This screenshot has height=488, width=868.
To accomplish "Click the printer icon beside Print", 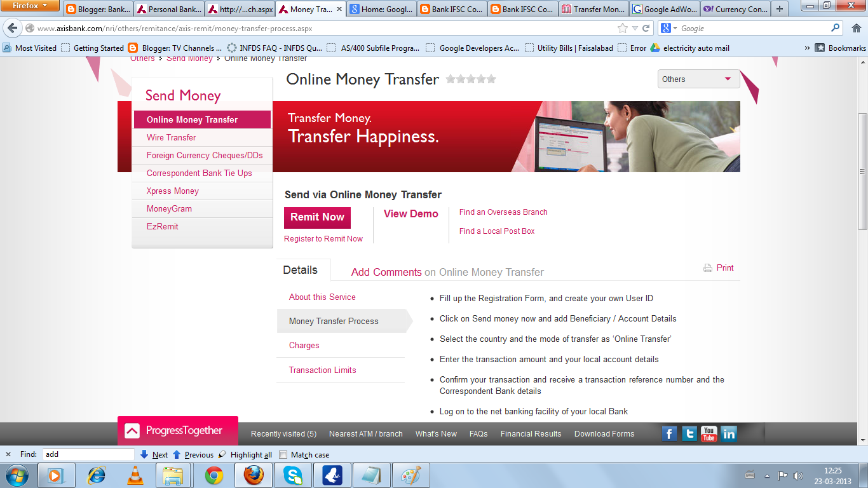I will click(x=708, y=268).
